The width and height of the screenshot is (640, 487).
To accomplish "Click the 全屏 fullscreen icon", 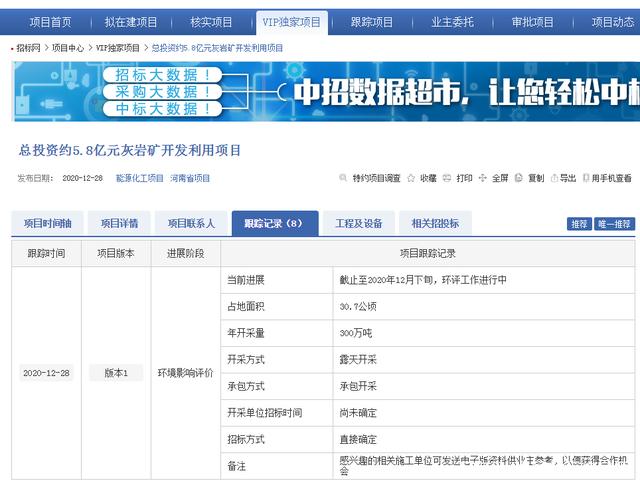I will coord(482,178).
